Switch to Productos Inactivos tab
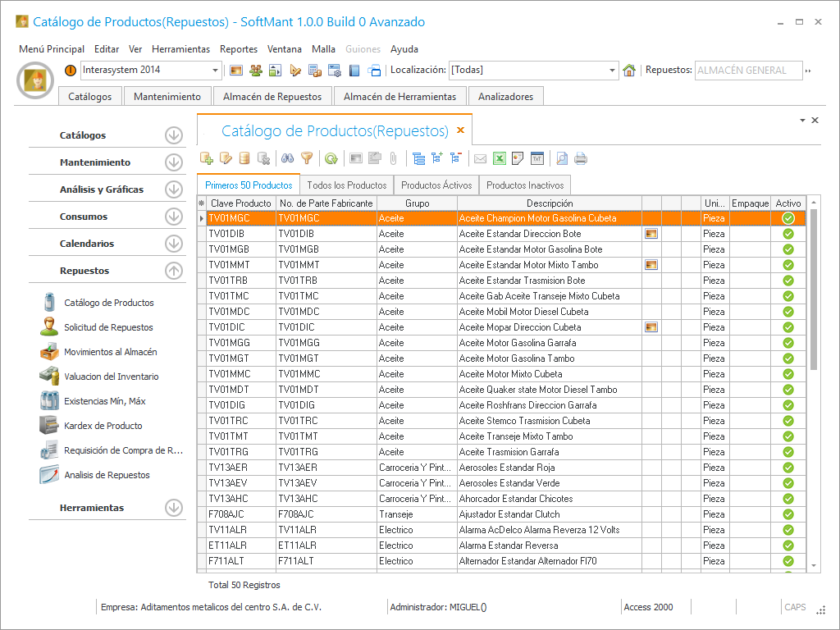Viewport: 840px width, 630px height. pos(524,185)
